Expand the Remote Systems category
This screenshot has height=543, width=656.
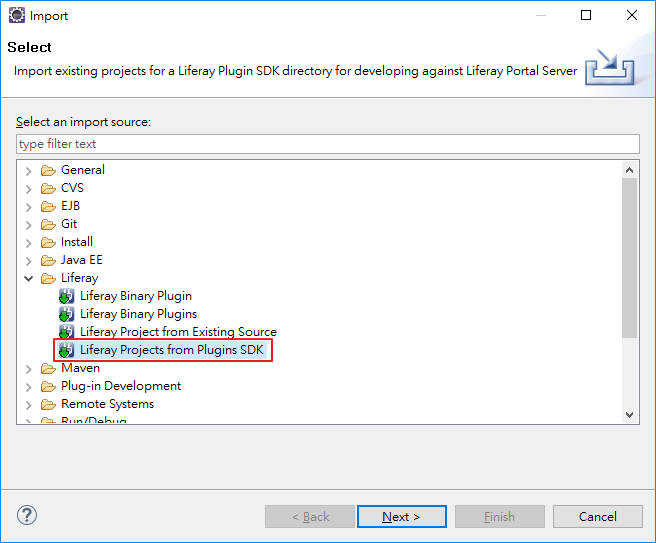(28, 405)
